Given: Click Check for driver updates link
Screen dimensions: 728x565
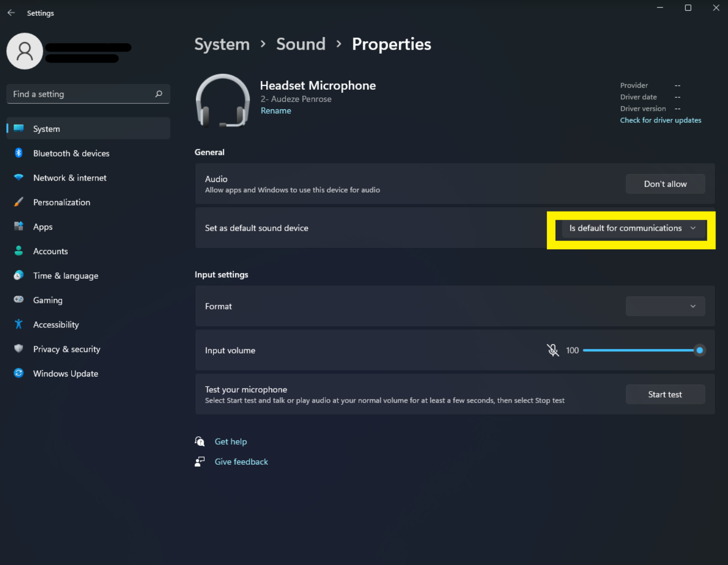Looking at the screenshot, I should tap(660, 120).
